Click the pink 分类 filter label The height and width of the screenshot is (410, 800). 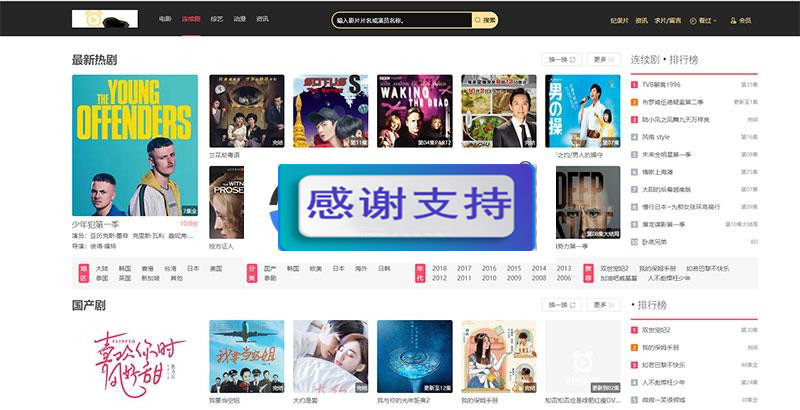click(252, 273)
